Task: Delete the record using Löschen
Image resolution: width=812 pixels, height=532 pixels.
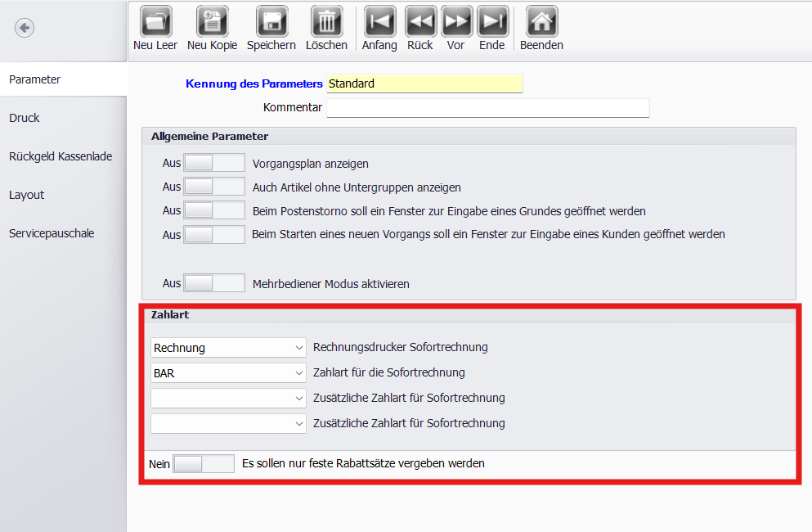Action: tap(326, 21)
